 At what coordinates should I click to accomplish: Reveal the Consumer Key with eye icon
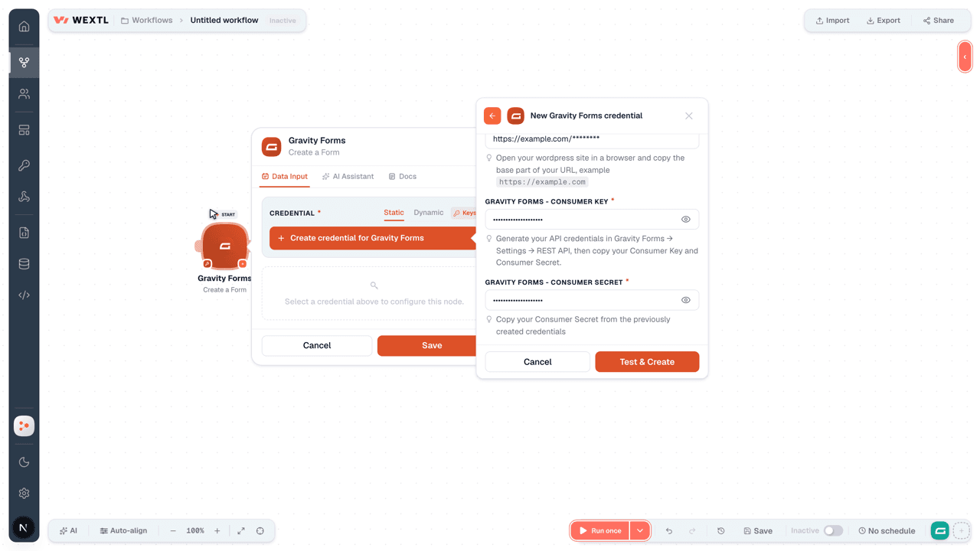(x=686, y=220)
